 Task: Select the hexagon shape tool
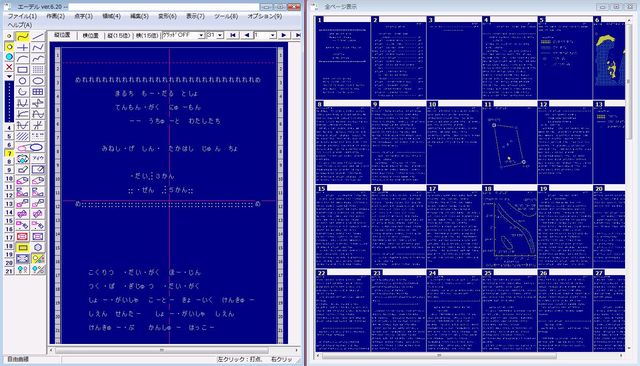pos(38,247)
